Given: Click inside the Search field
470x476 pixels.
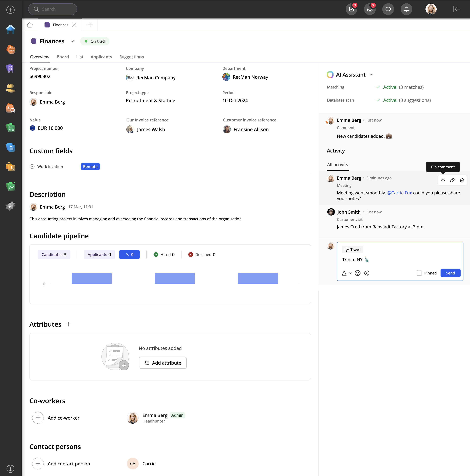Looking at the screenshot, I should click(53, 9).
